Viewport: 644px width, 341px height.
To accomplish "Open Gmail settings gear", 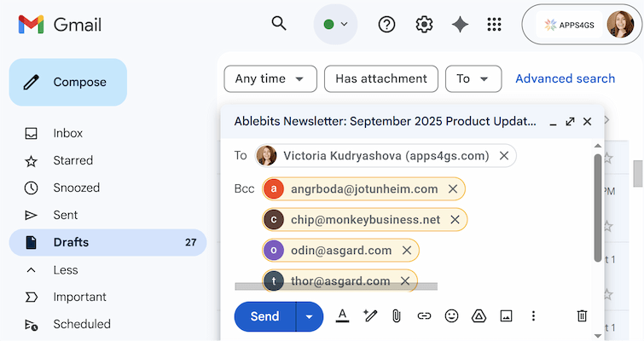I will pyautogui.click(x=424, y=25).
